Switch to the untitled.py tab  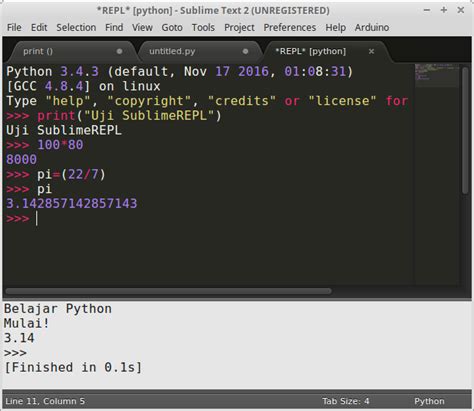(x=198, y=51)
